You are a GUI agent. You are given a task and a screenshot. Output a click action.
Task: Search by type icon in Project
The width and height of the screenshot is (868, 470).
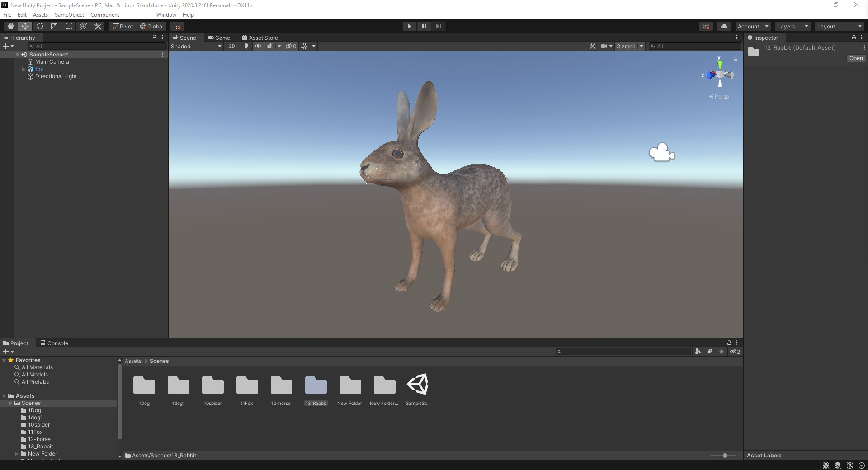click(x=698, y=352)
